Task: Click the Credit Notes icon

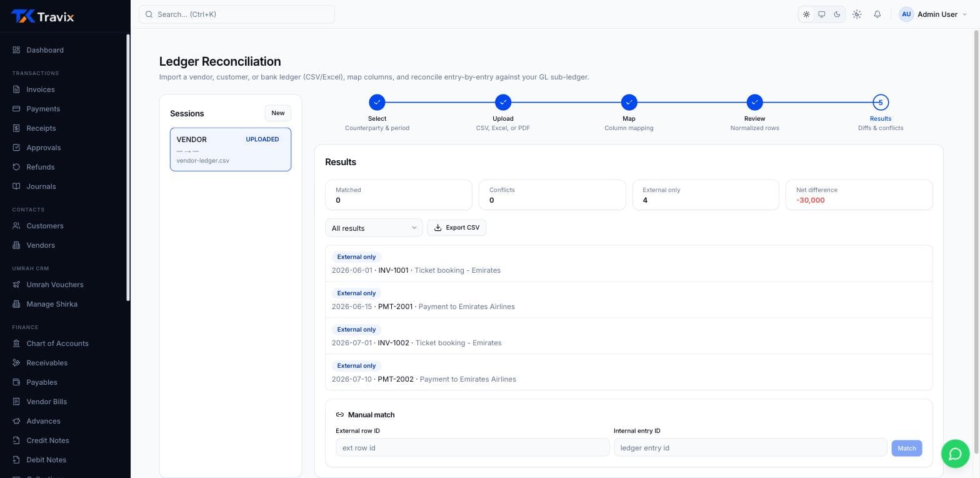Action: (x=17, y=440)
